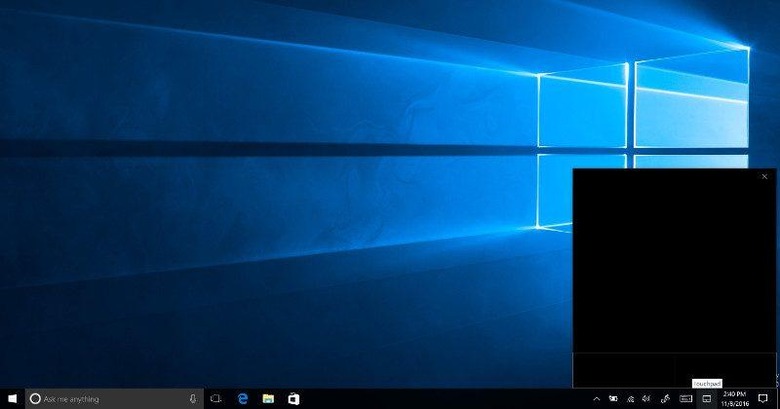Show hidden system tray icons
This screenshot has height=409, width=780.
(596, 399)
